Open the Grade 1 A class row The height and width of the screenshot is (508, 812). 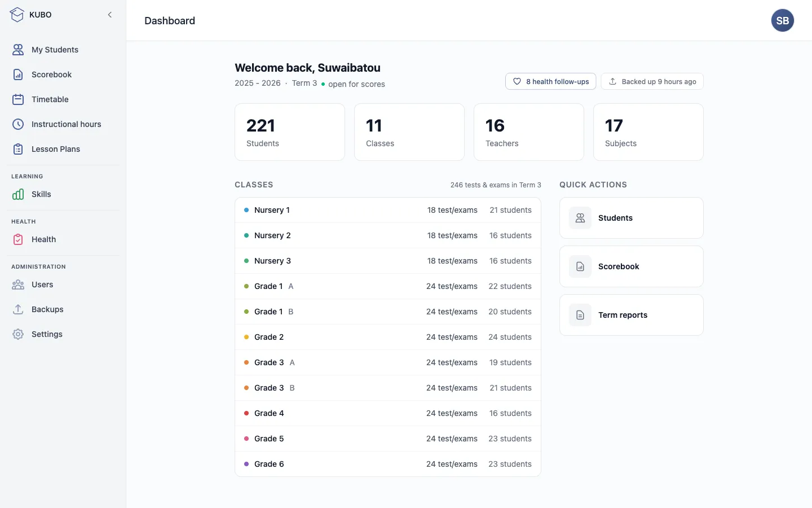click(388, 286)
